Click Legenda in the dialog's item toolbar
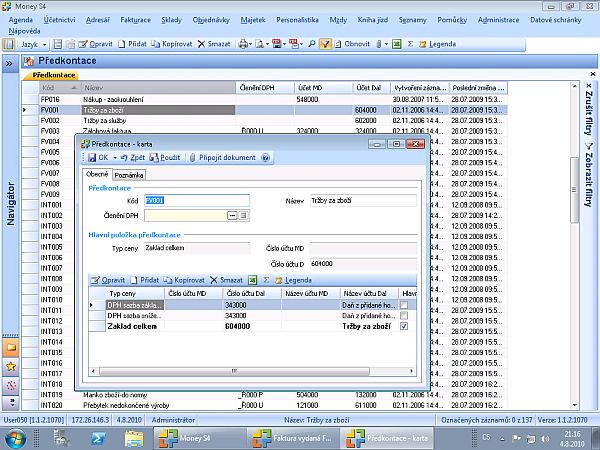This screenshot has height=450, width=600. [x=293, y=280]
